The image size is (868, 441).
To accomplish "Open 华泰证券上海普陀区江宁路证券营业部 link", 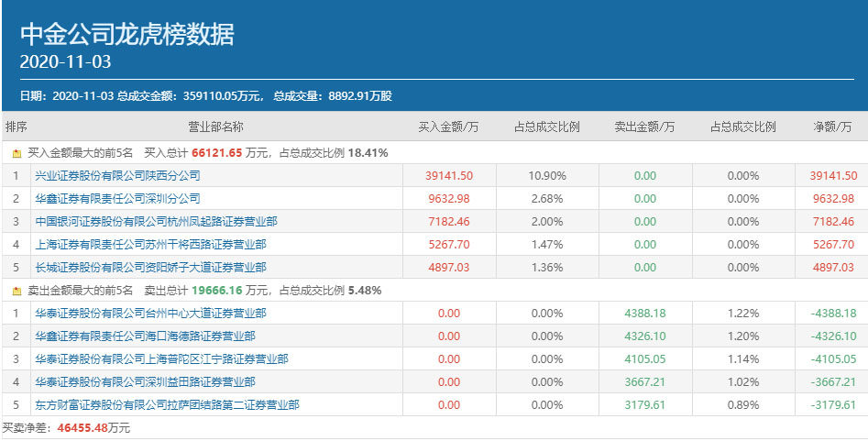I will (x=161, y=358).
